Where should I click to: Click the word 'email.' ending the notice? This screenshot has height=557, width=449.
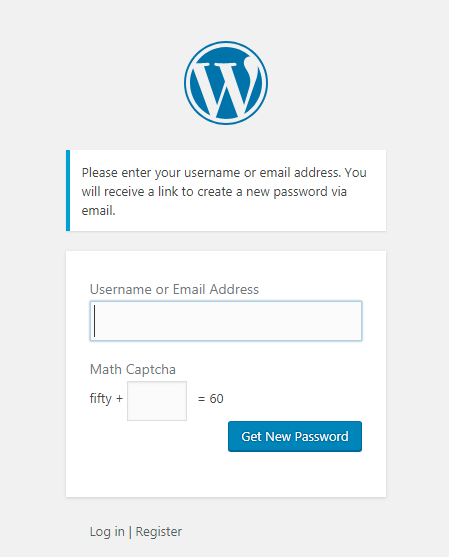pos(98,211)
